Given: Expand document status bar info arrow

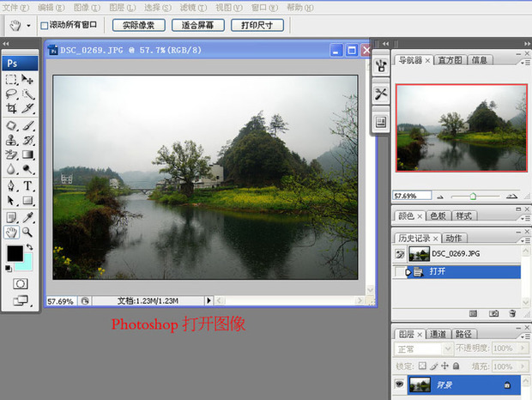Looking at the screenshot, I should pyautogui.click(x=209, y=300).
